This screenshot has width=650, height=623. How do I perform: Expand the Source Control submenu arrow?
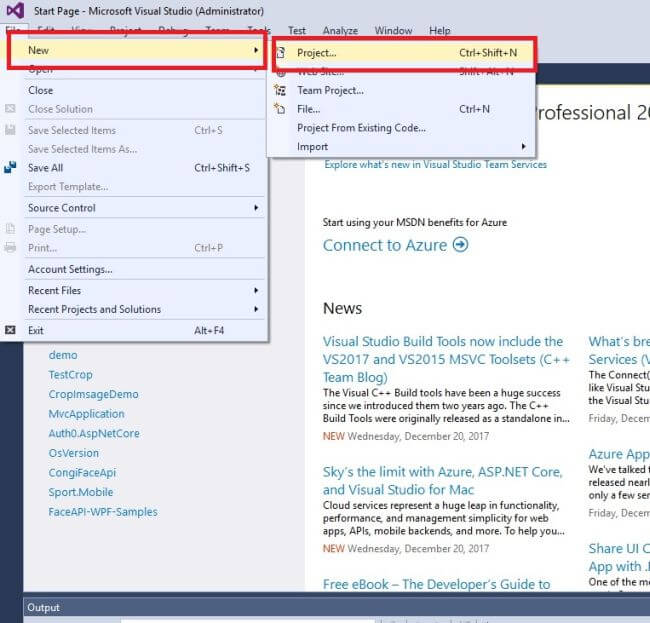pyautogui.click(x=256, y=208)
